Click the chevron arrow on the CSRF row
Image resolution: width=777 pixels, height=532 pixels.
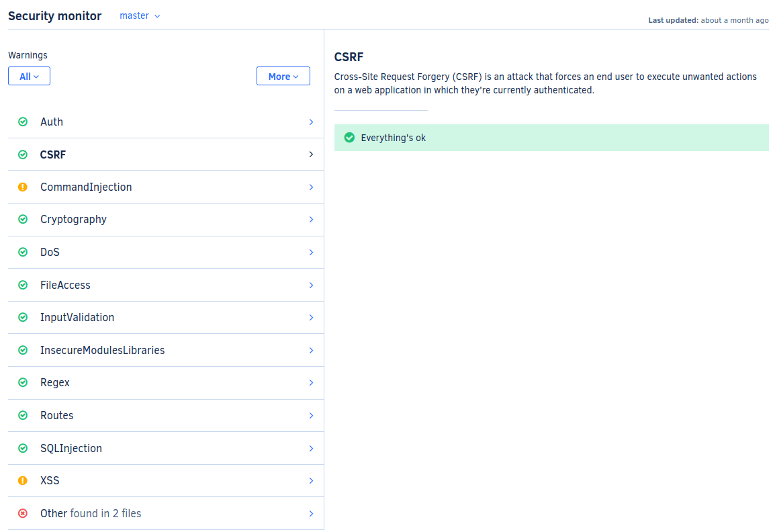coord(311,154)
